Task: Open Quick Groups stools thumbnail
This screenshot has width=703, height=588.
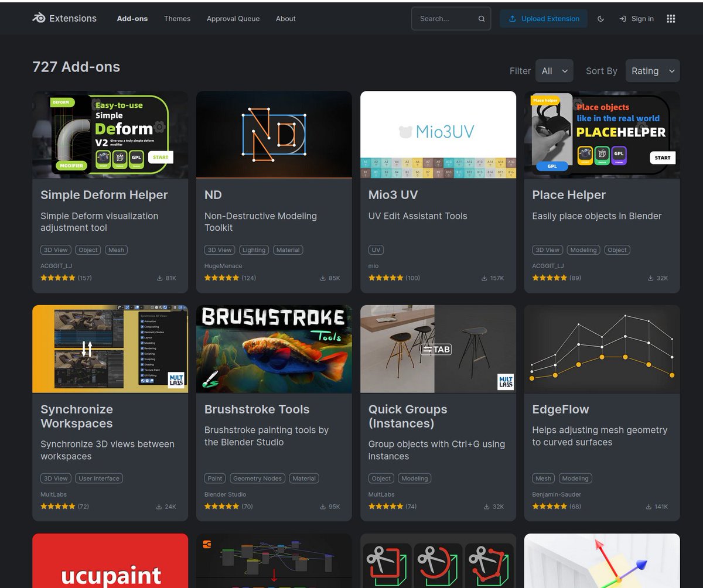Action: 438,349
